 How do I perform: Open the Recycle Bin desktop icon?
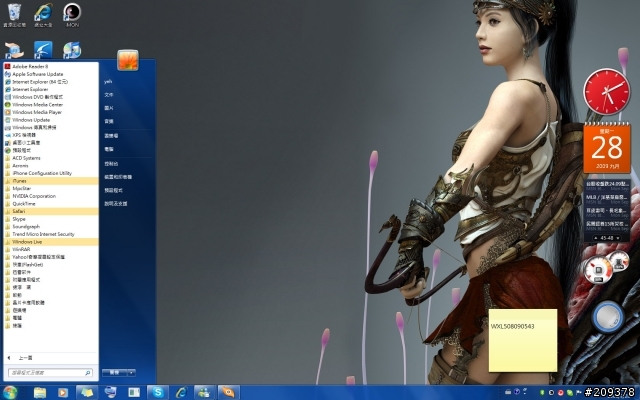[x=14, y=15]
